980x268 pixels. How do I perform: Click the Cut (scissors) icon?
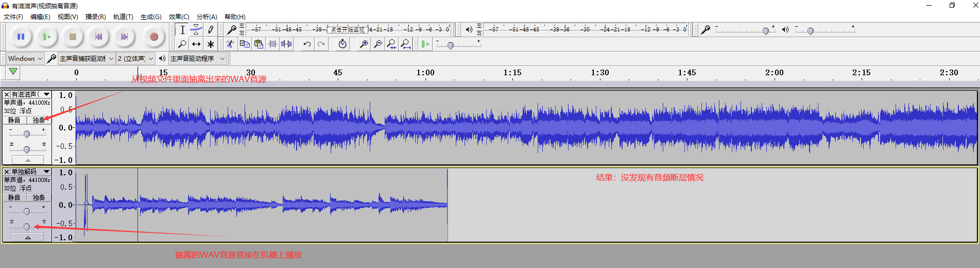pos(231,44)
